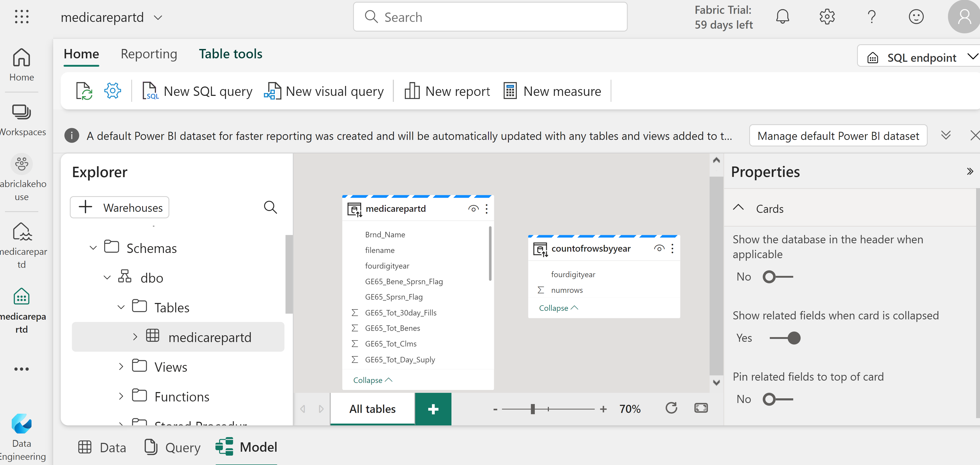Open the app launcher waffle icon
The width and height of the screenshot is (980, 465).
coord(21,17)
